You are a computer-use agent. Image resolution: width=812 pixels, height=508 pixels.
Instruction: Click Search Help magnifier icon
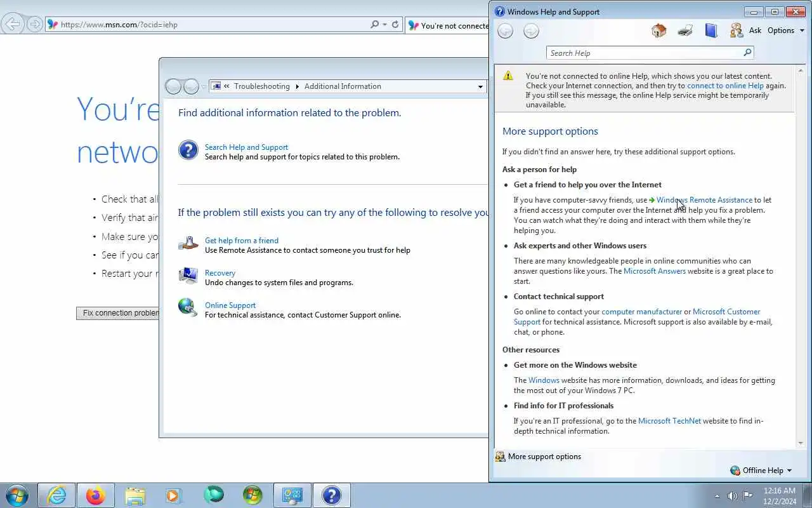coord(748,53)
